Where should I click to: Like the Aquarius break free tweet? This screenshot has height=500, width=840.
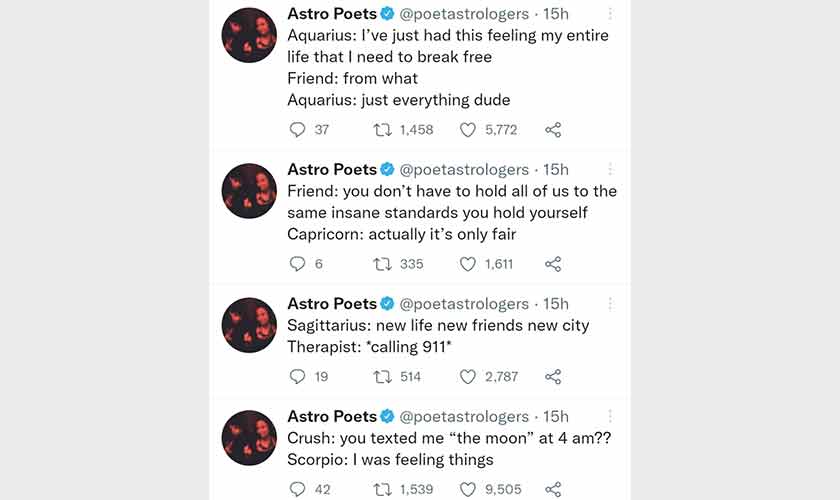tap(468, 130)
